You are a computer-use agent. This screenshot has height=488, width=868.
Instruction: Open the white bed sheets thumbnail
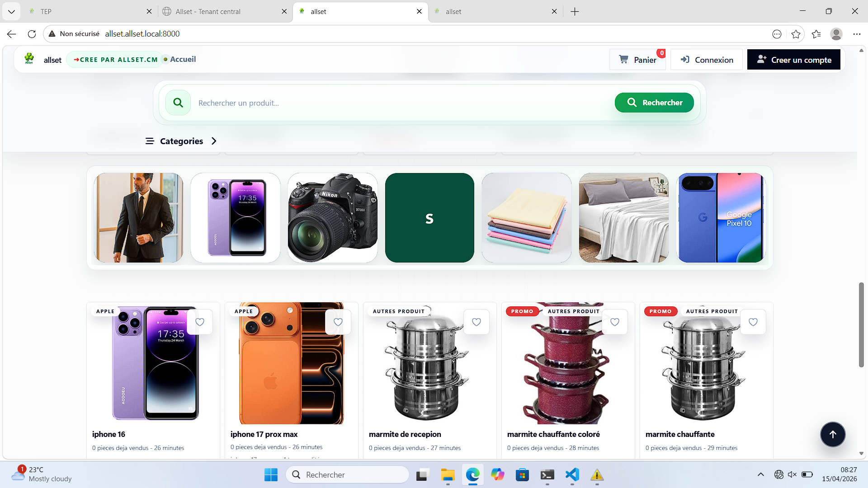[624, 218]
